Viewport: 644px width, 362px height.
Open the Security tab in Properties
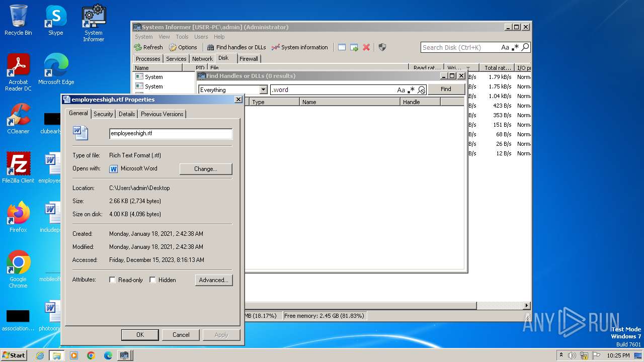pos(103,114)
